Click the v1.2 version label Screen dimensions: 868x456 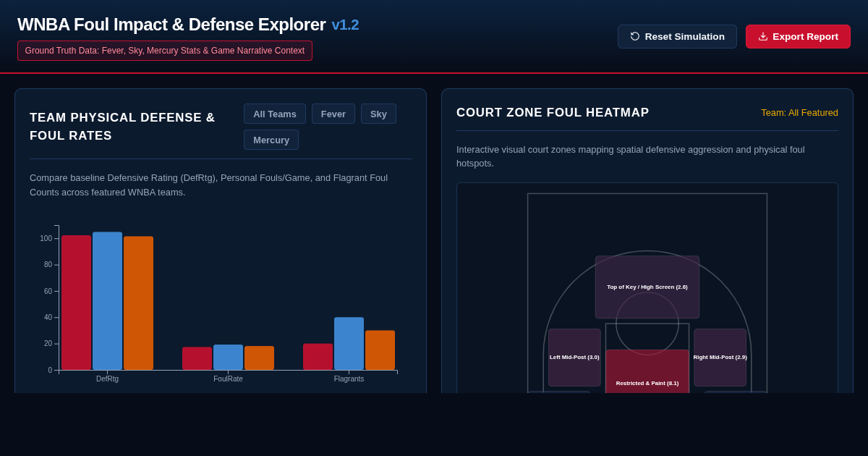coord(345,25)
